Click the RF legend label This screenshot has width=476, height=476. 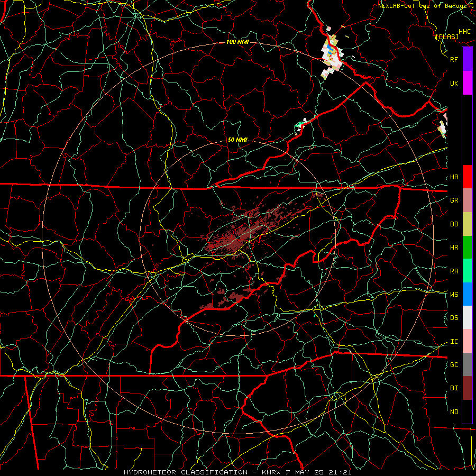click(454, 59)
